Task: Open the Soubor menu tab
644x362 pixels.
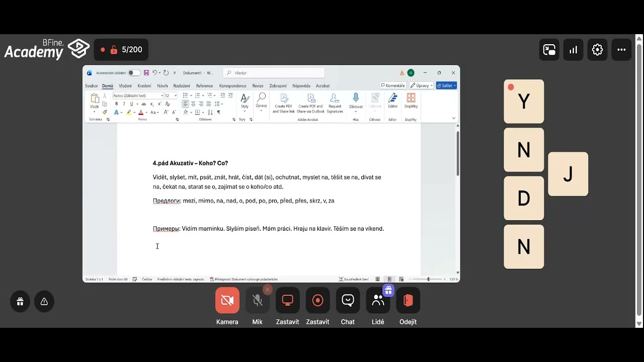Action: click(92, 86)
